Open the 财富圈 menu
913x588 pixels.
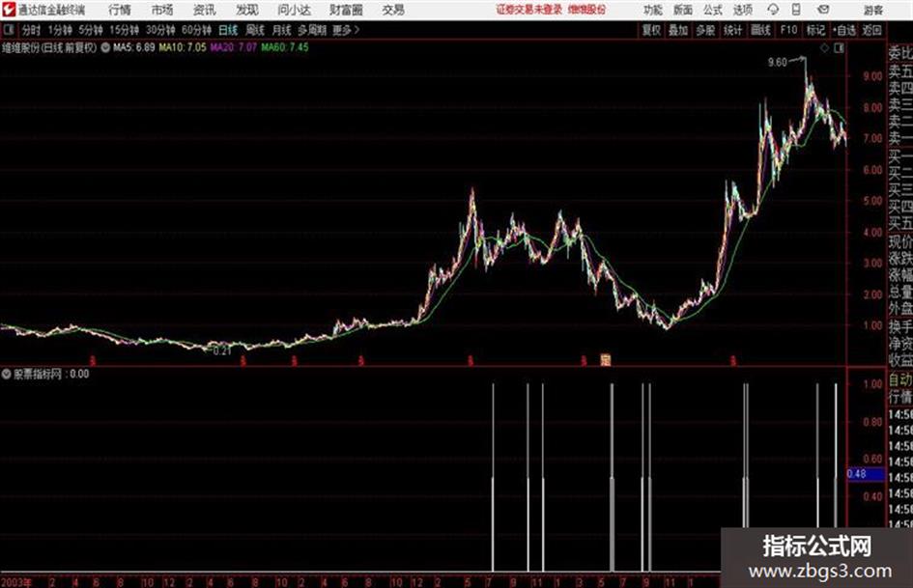[x=346, y=10]
